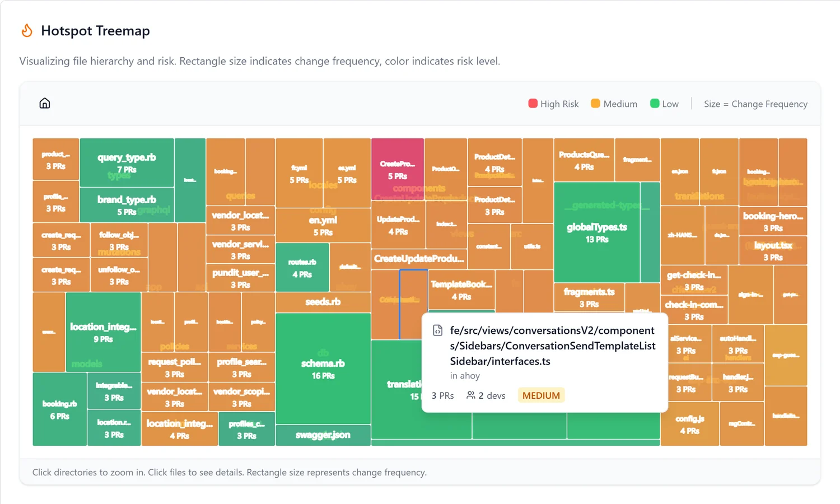Click the 'in ahoy' text in the tooltip
The width and height of the screenshot is (840, 504).
465,376
